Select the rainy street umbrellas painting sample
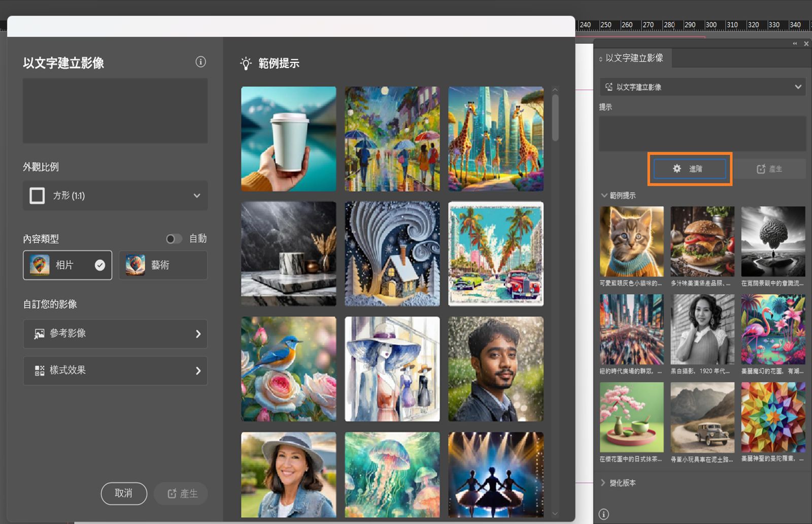 (x=392, y=139)
